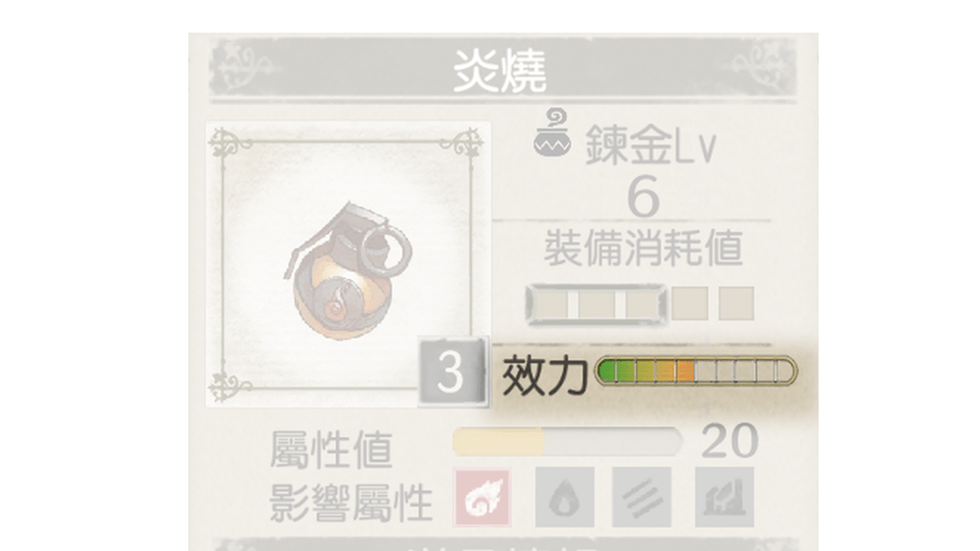This screenshot has width=980, height=551.
Task: Click the 錬金Lv label
Action: (650, 145)
